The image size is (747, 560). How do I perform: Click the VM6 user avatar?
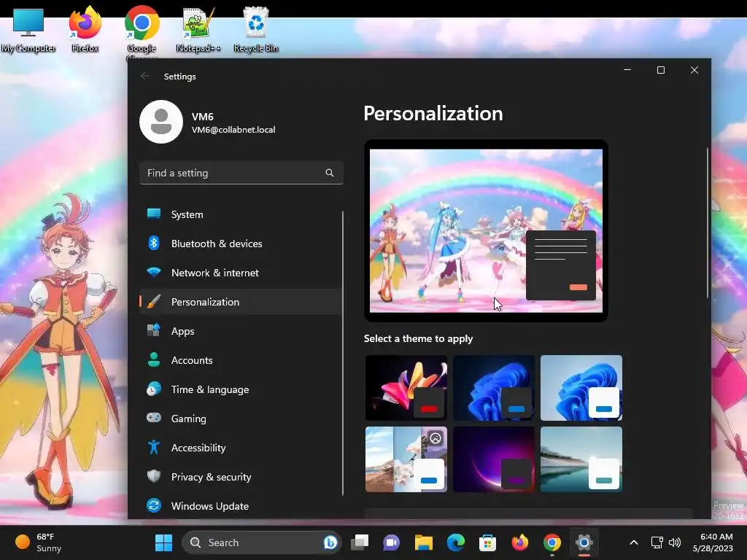click(161, 122)
